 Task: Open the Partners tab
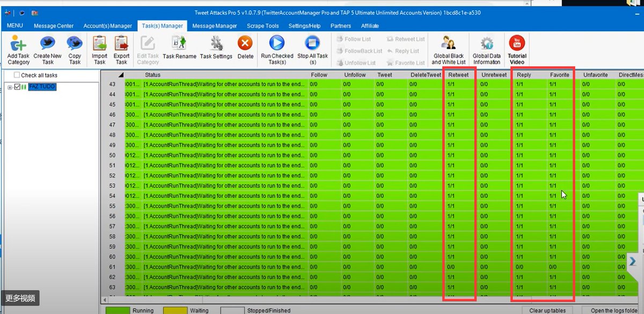tap(341, 26)
